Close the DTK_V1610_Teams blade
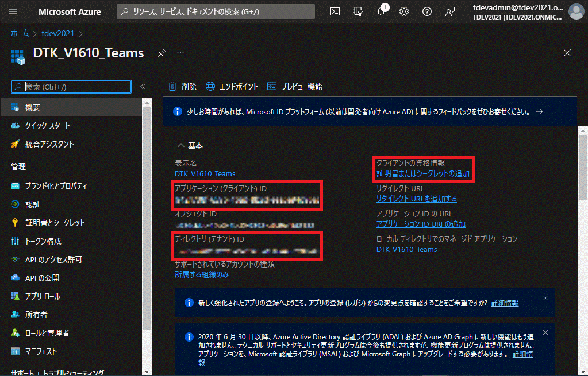 567,53
